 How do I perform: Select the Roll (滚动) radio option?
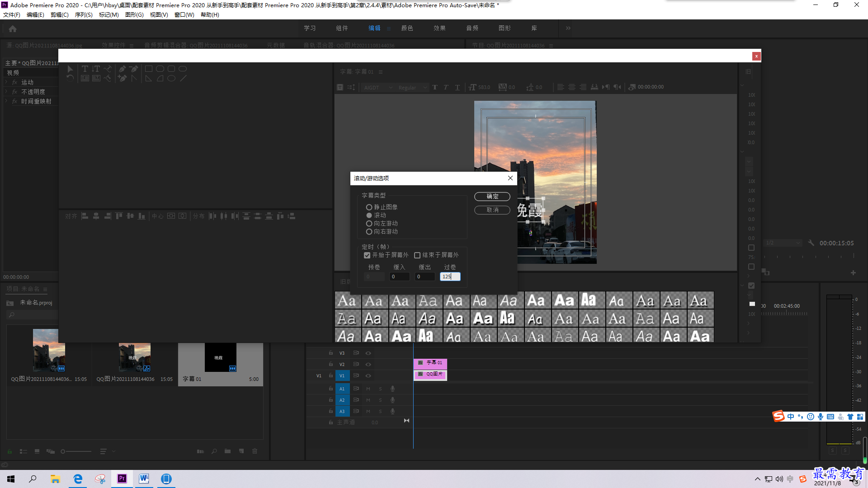pyautogui.click(x=369, y=215)
